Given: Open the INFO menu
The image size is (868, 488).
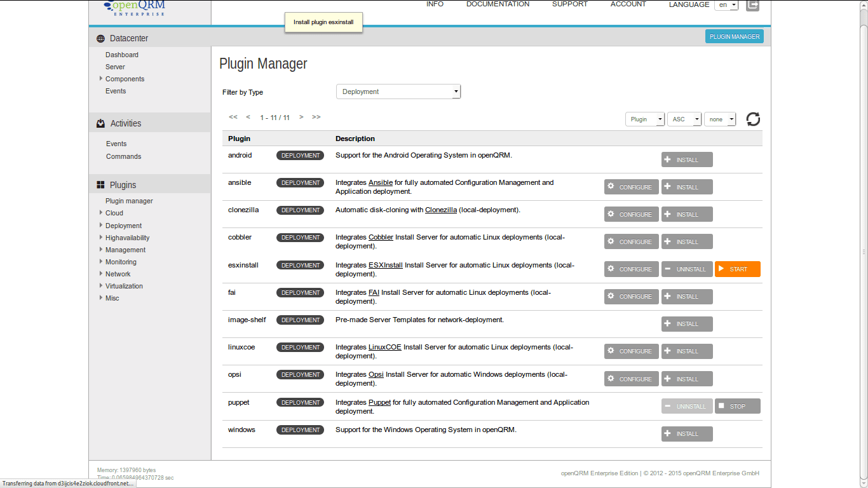Looking at the screenshot, I should (x=435, y=4).
